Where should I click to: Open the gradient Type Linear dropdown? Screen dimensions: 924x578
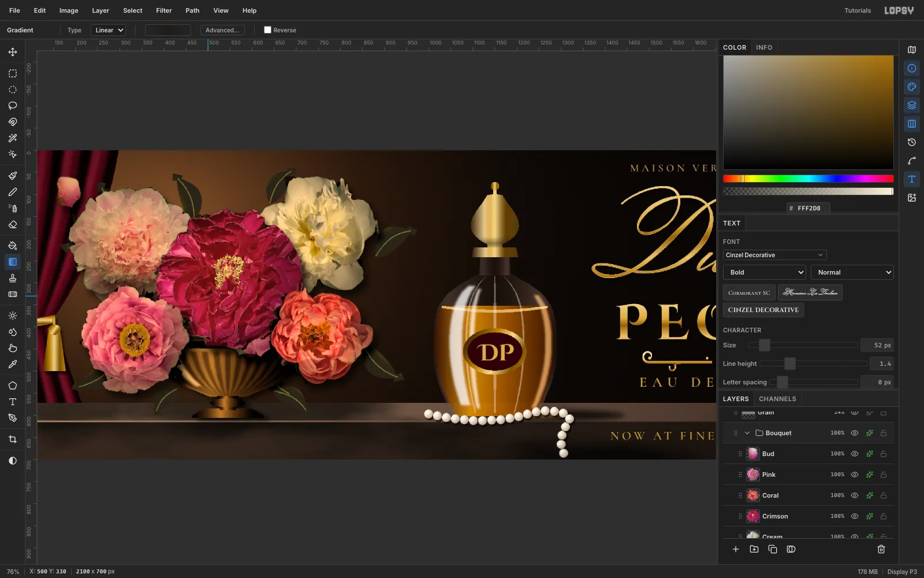108,30
